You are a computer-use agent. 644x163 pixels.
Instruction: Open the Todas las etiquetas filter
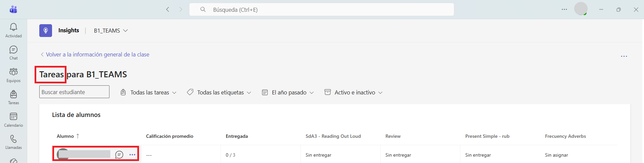[x=219, y=92]
